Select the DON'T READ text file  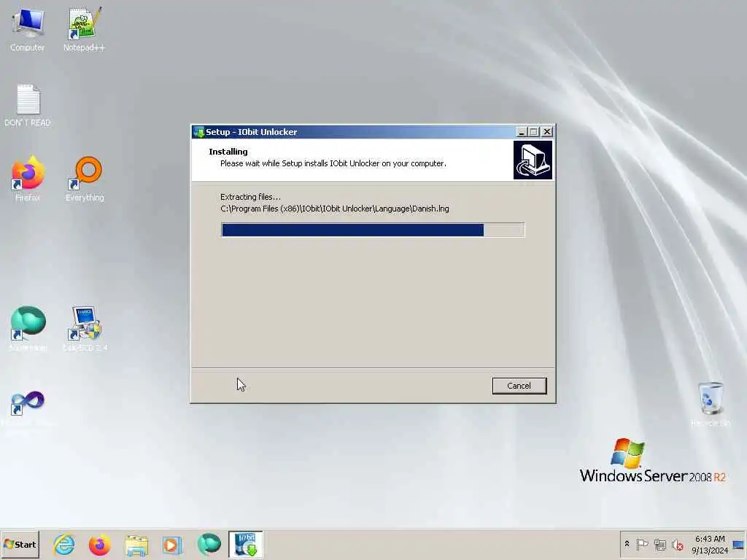[27, 105]
